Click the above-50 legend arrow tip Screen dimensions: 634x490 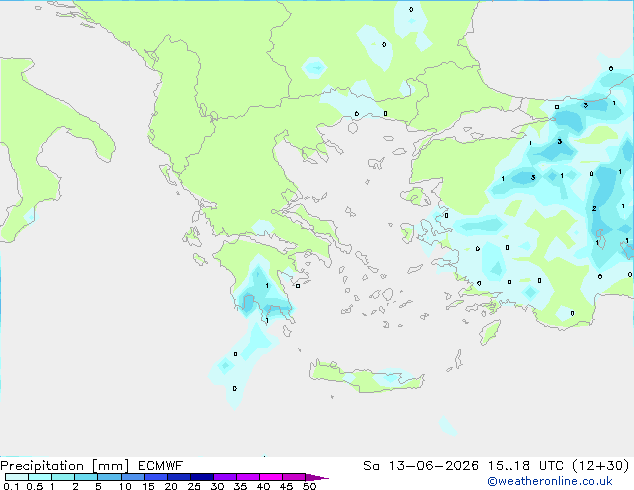click(317, 477)
